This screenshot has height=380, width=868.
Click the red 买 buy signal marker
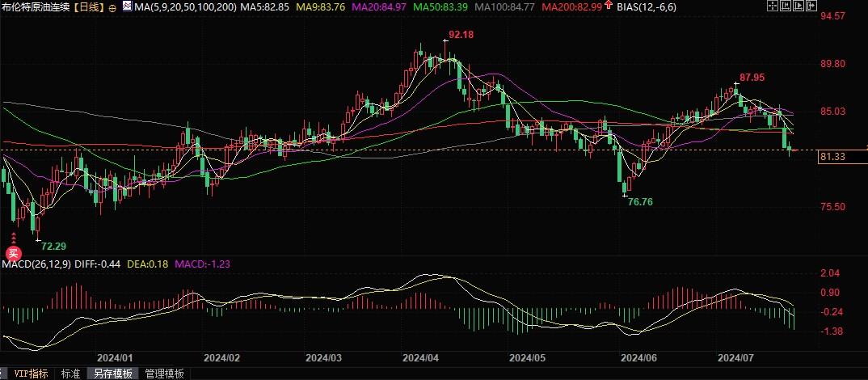click(13, 253)
